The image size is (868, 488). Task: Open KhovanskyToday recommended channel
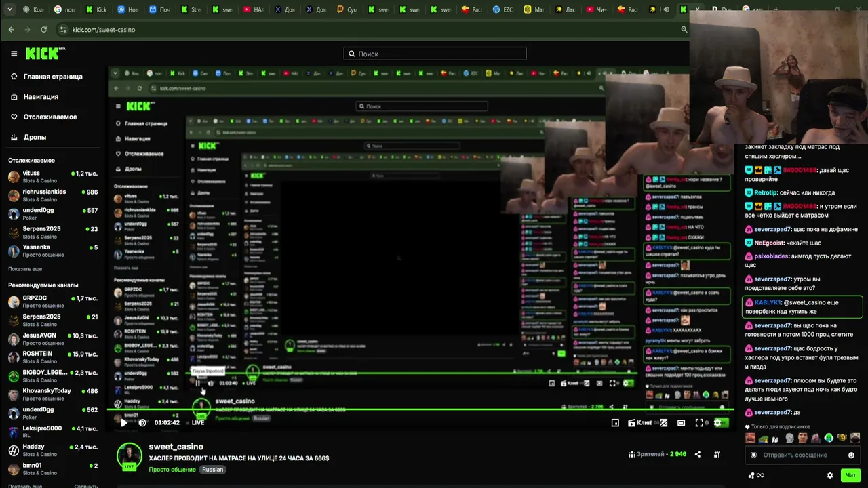53,394
